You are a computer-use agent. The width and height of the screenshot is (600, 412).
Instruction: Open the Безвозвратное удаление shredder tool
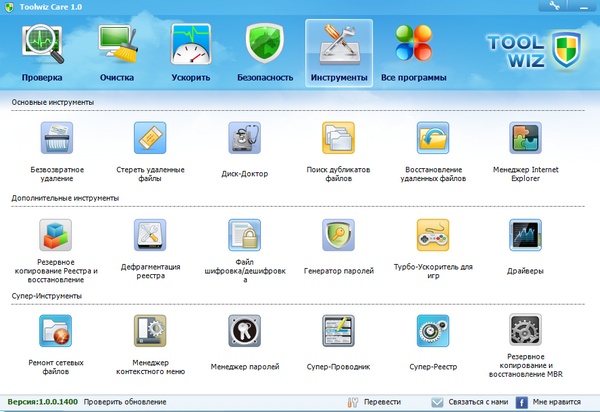pyautogui.click(x=57, y=138)
